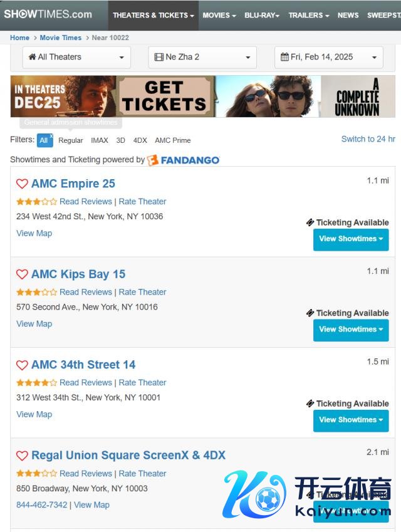The width and height of the screenshot is (401, 532).
Task: Expand the date picker dropdown
Action: [x=328, y=57]
